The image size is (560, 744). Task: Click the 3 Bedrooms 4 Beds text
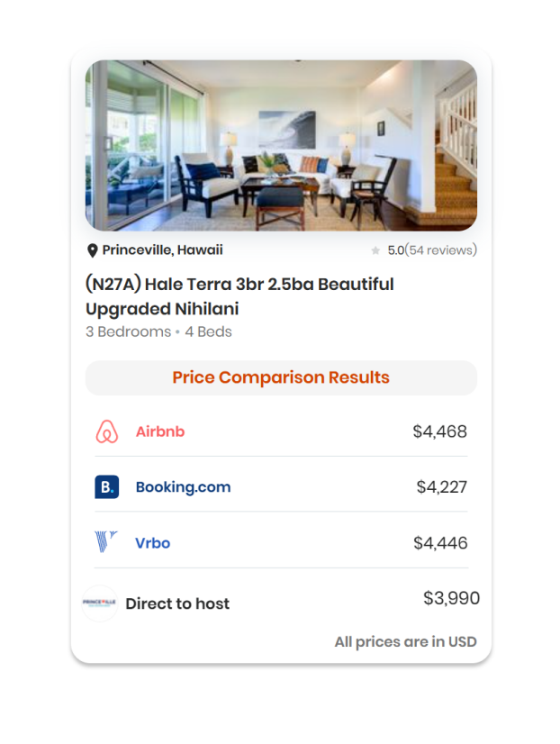click(x=158, y=331)
